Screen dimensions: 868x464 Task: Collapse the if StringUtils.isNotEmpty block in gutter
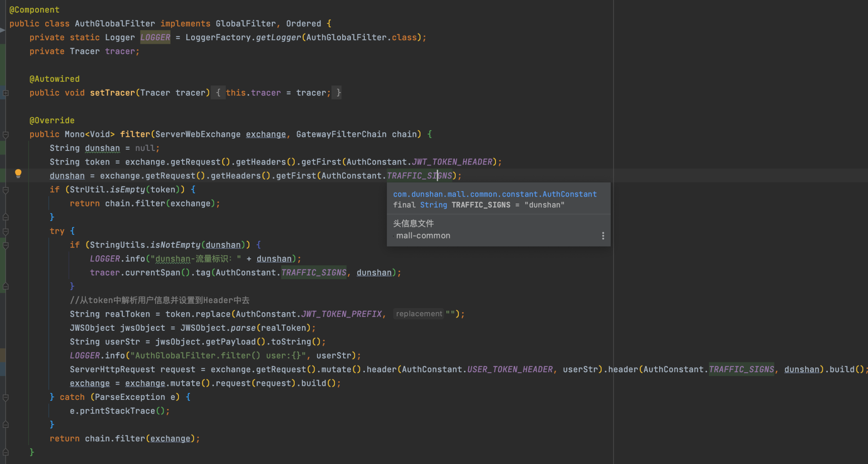(6, 246)
